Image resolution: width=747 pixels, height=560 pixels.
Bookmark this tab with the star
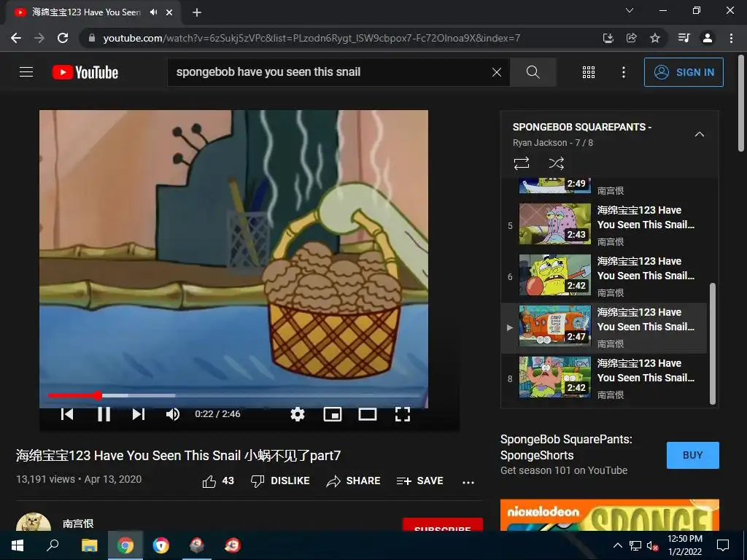click(x=655, y=38)
